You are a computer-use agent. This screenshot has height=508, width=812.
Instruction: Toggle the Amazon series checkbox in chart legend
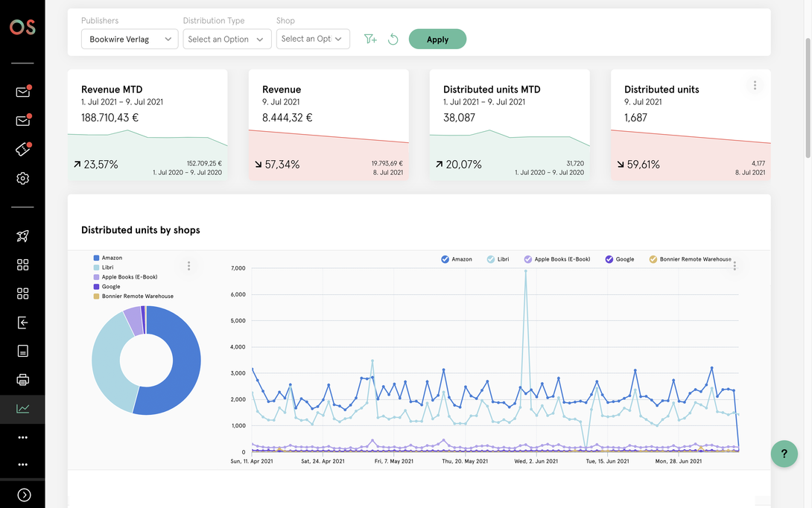click(445, 259)
